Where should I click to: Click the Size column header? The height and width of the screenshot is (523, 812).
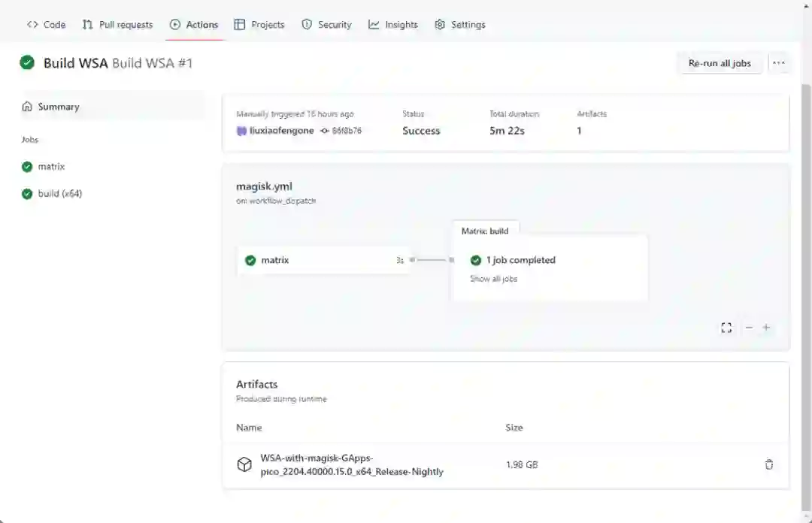(514, 428)
